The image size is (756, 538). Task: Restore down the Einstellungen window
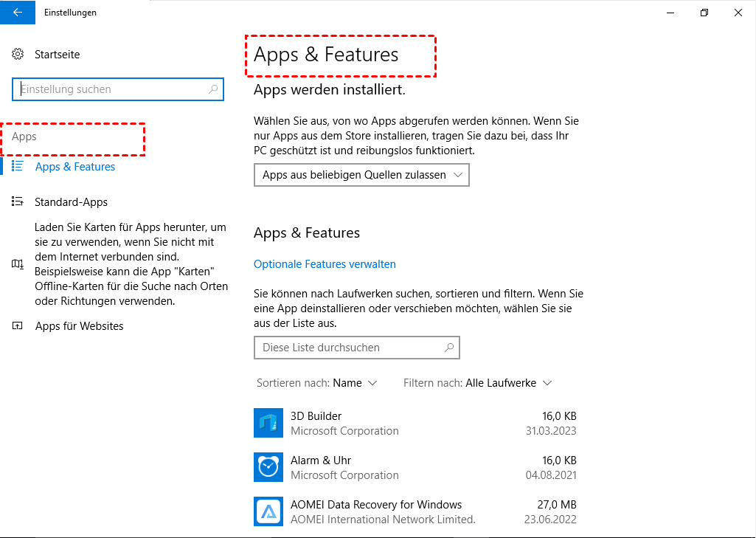pos(704,13)
